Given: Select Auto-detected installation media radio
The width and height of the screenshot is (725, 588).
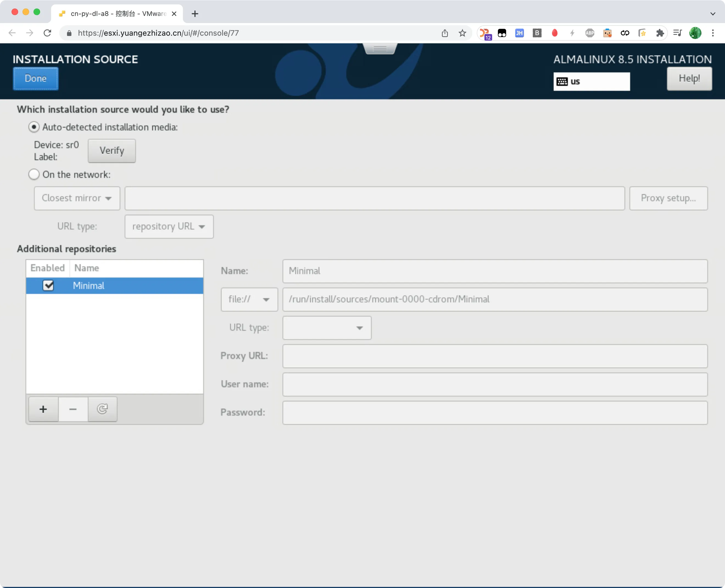Looking at the screenshot, I should [34, 127].
